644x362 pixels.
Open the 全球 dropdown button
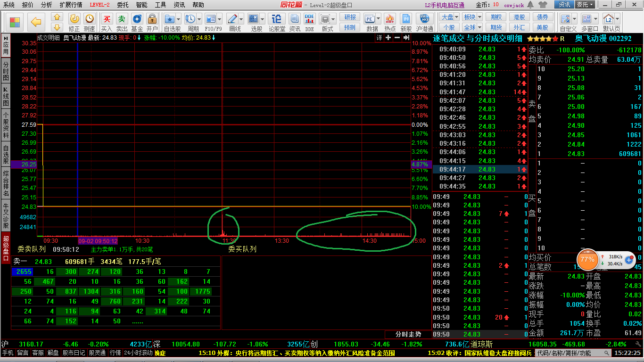point(472,27)
